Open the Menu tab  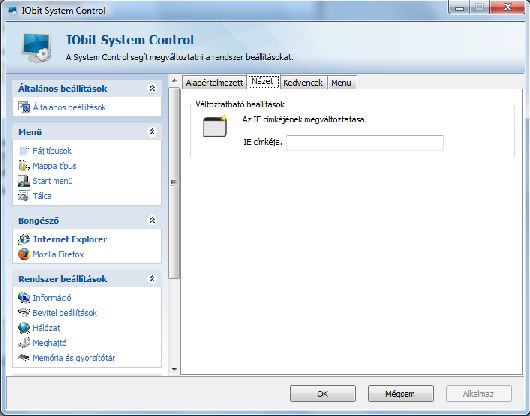point(342,83)
